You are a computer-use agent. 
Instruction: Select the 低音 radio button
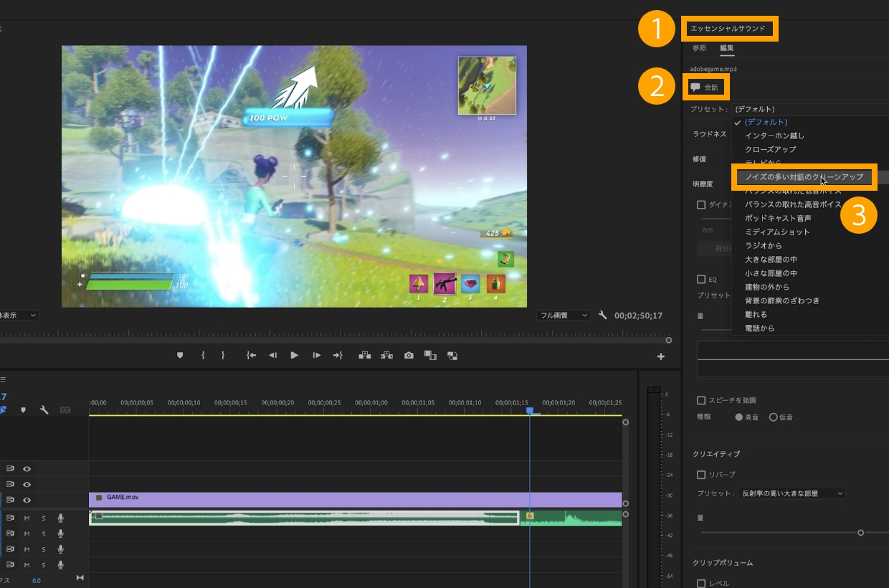[774, 417]
